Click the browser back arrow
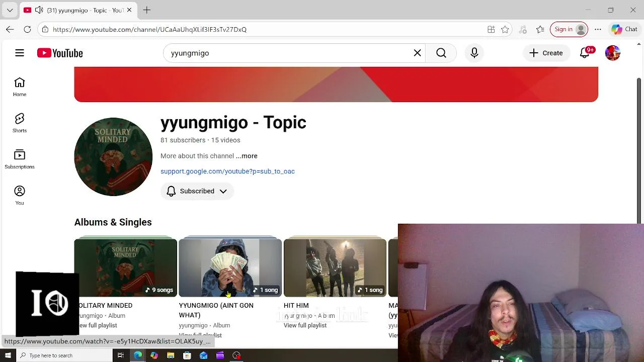The height and width of the screenshot is (362, 644). click(x=10, y=29)
